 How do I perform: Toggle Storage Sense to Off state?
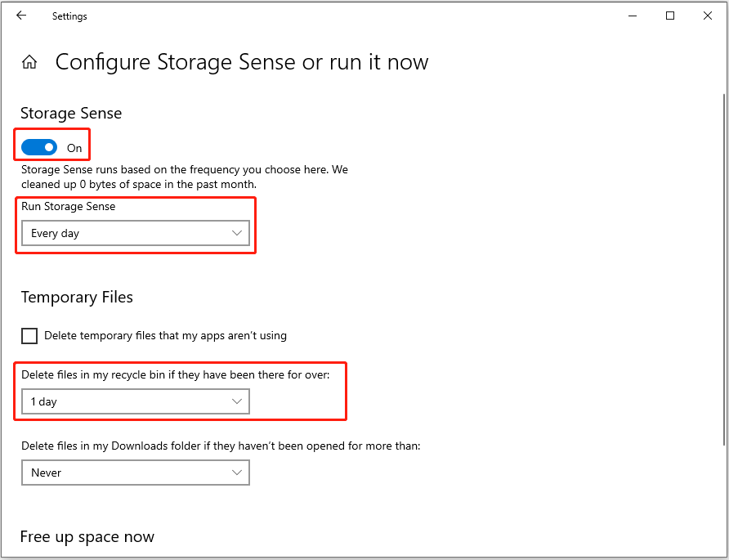point(38,146)
